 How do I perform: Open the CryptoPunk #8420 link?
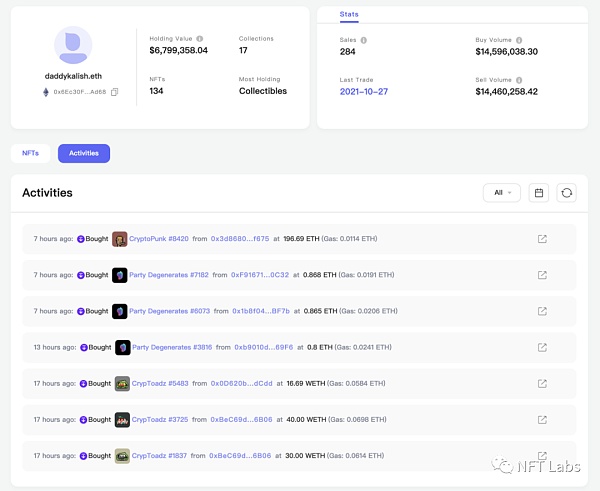pyautogui.click(x=159, y=239)
